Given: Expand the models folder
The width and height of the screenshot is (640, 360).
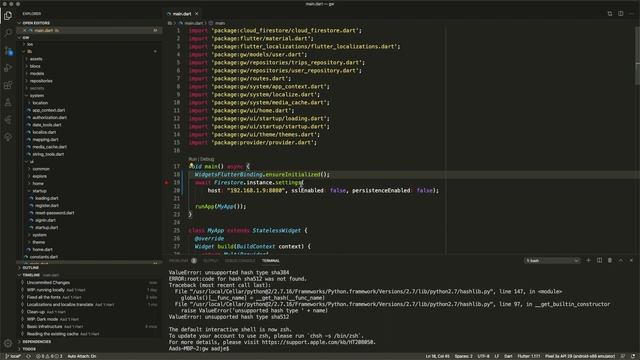Looking at the screenshot, I should pos(36,73).
